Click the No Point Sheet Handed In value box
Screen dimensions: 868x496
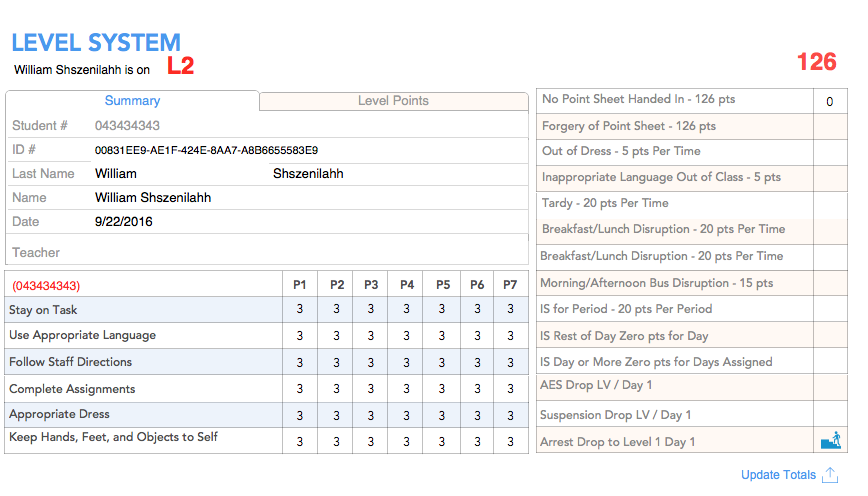click(x=830, y=101)
